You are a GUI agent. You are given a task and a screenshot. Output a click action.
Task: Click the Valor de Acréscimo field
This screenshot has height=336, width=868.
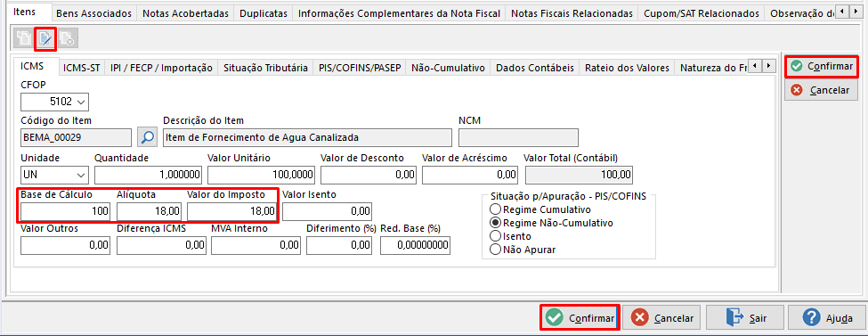(470, 175)
